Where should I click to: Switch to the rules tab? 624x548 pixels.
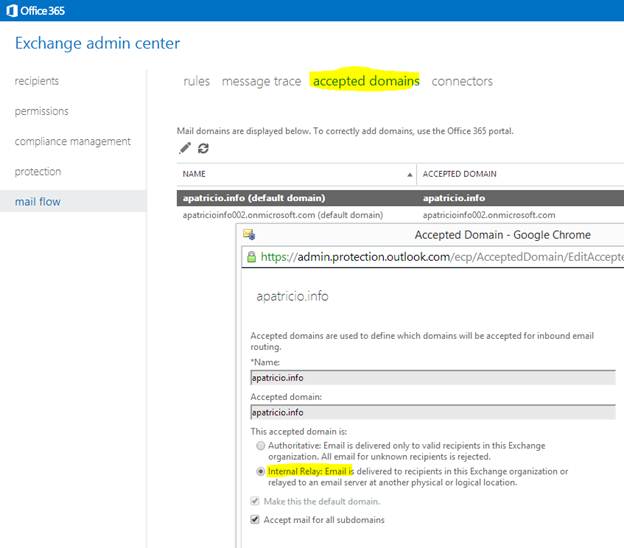[x=197, y=81]
